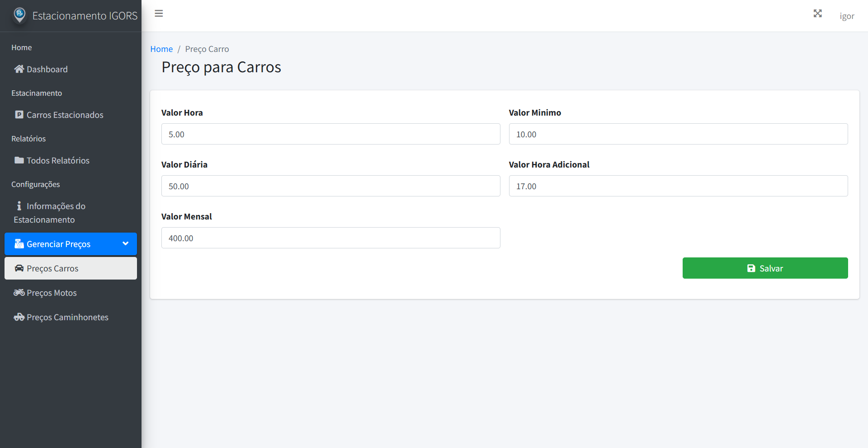
Task: Select the Valor Hora input field
Action: coord(330,134)
